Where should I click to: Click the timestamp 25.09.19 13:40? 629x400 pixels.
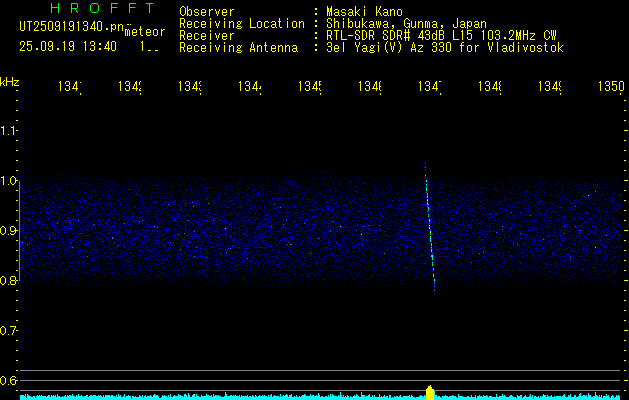67,46
